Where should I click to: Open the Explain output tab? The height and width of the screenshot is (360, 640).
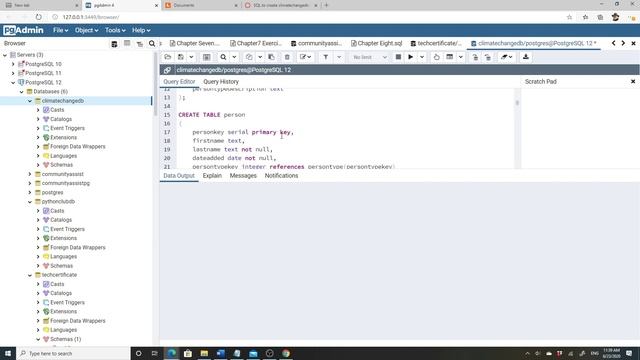point(212,176)
